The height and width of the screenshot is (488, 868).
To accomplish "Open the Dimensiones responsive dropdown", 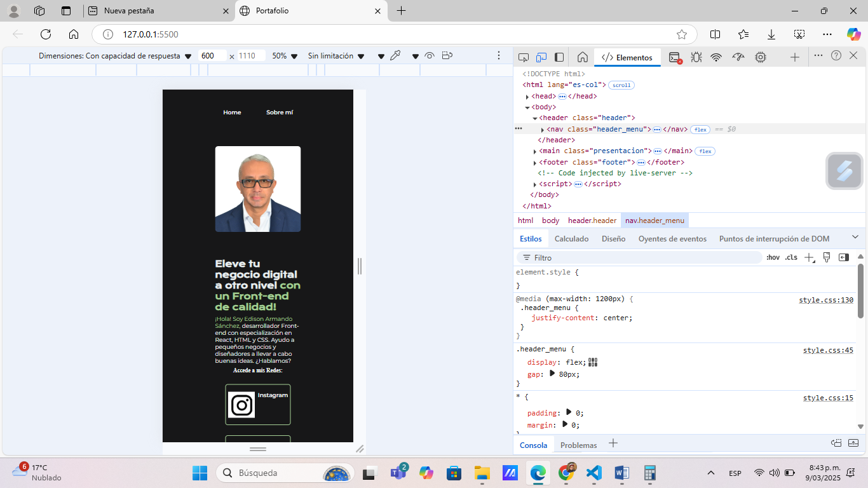I will pyautogui.click(x=115, y=56).
